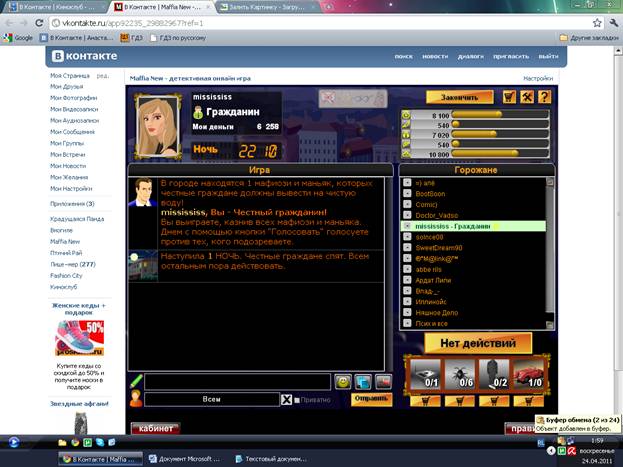
Task: Click the Горожане list scrollbar
Action: pos(550,253)
